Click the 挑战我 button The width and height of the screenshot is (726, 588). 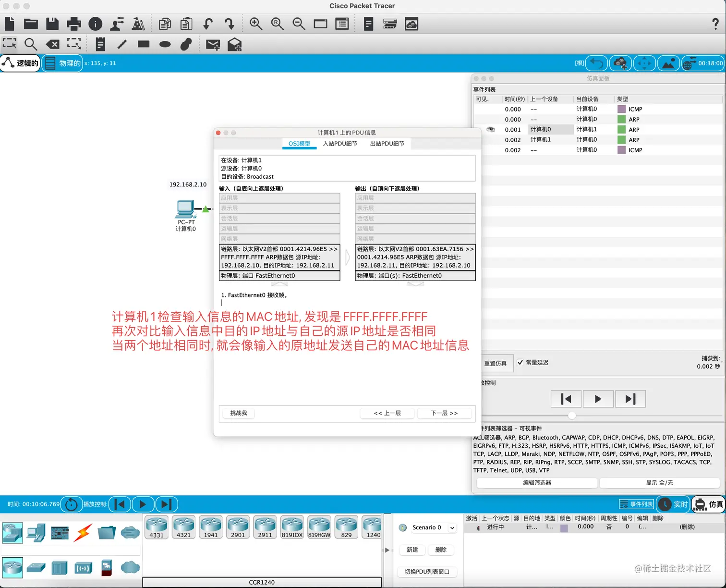238,413
